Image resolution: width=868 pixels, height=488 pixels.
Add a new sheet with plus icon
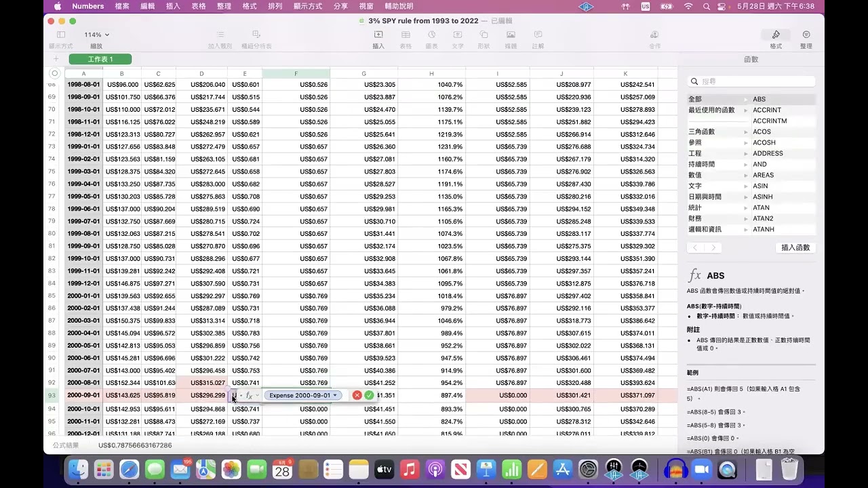(56, 60)
